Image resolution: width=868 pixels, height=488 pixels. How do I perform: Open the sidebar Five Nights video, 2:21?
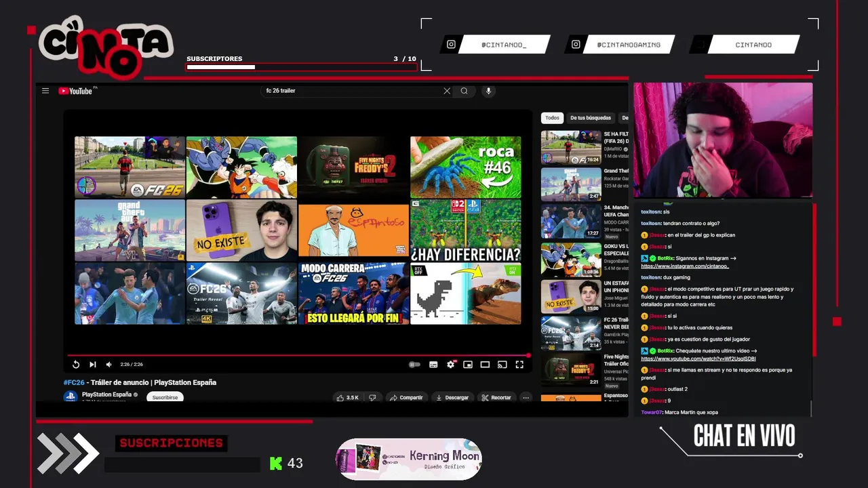pos(571,370)
